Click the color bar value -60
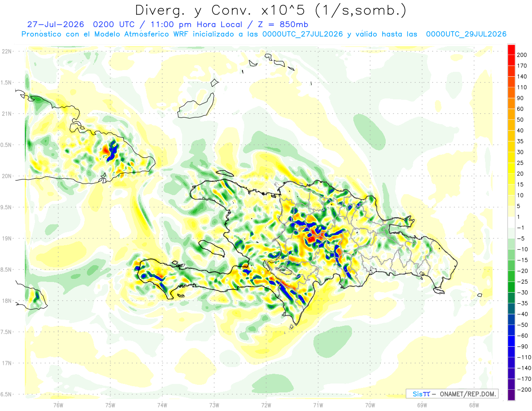Screen dimensions: 532x411 pyautogui.click(x=522, y=336)
